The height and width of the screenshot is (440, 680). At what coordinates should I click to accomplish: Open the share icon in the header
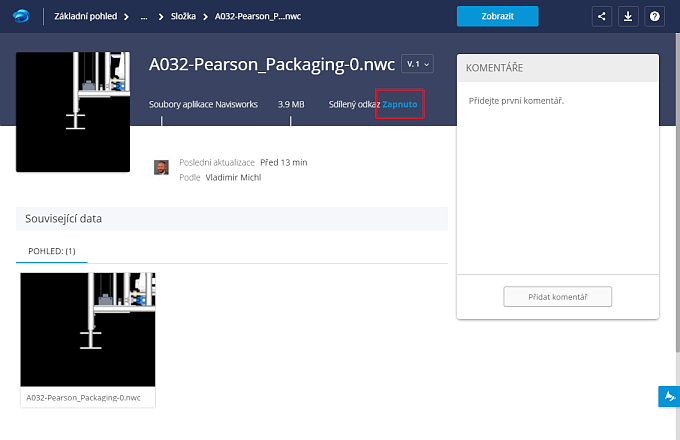[602, 16]
